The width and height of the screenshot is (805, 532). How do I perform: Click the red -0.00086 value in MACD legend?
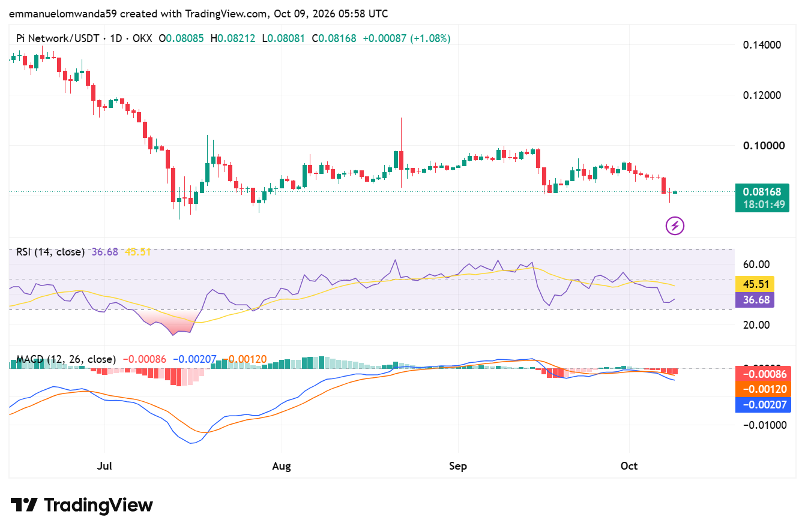145,359
